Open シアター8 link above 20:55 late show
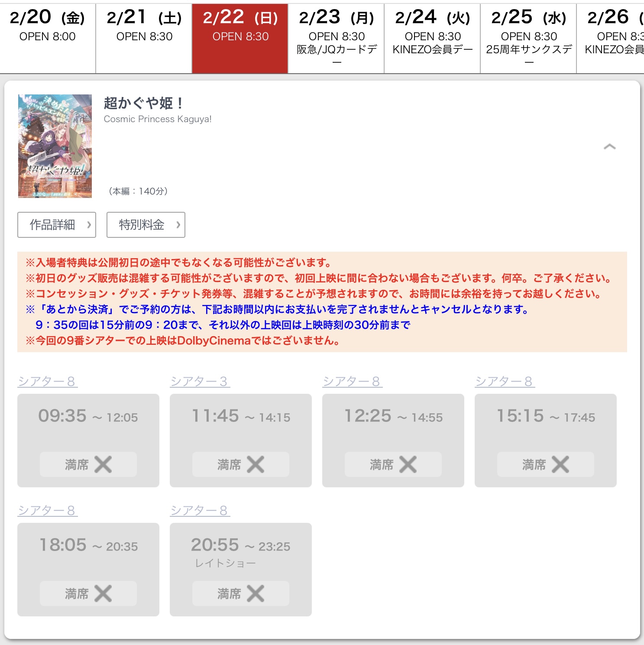 point(200,510)
